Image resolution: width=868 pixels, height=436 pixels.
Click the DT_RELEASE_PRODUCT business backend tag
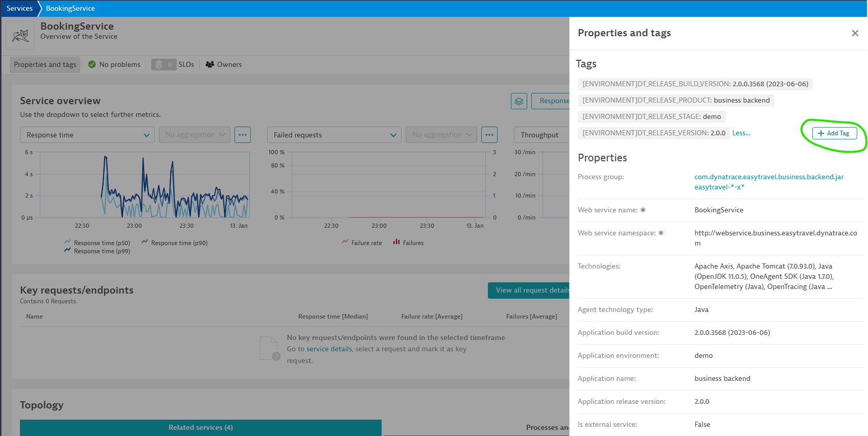(676, 101)
